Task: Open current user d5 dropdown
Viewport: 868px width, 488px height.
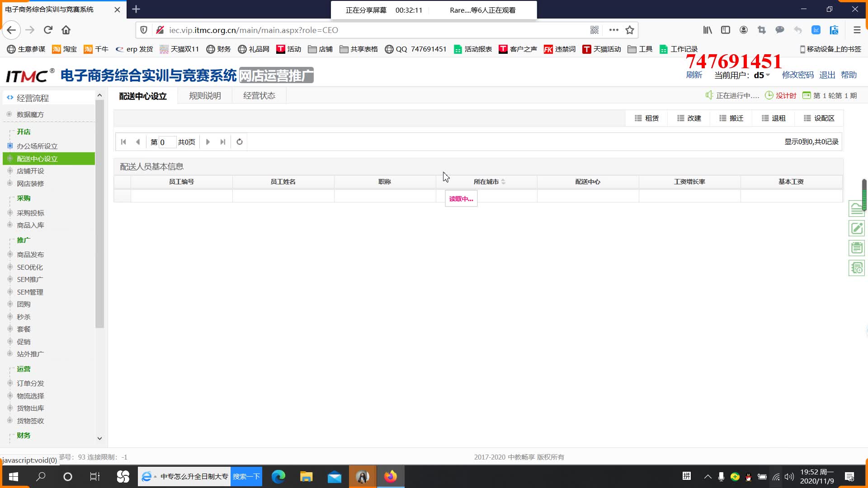Action: (x=762, y=75)
